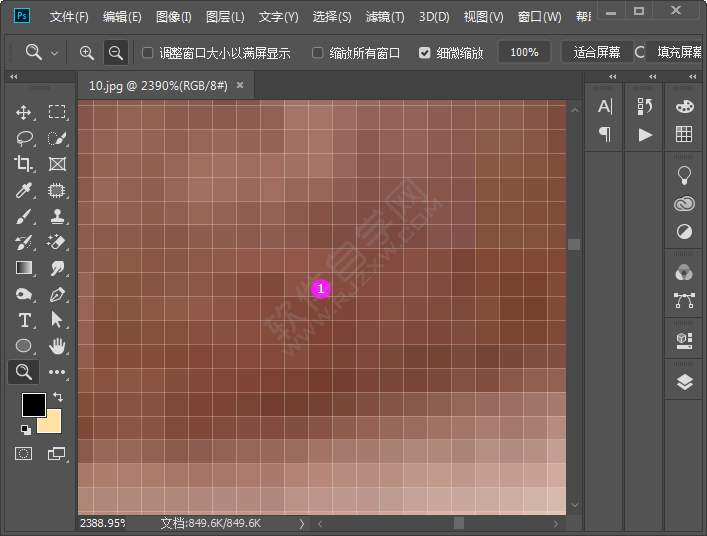Uncheck the scrubby zoom checkbox
The width and height of the screenshot is (707, 536).
(x=425, y=53)
